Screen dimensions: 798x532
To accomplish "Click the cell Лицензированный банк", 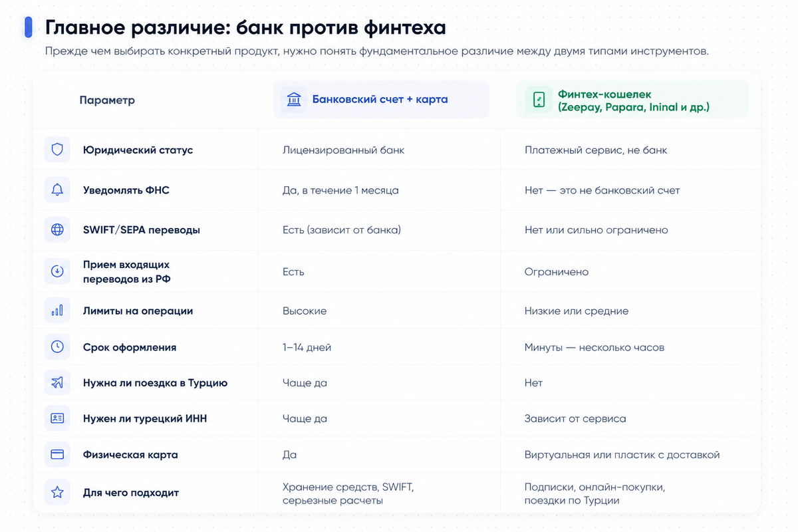I will 343,150.
